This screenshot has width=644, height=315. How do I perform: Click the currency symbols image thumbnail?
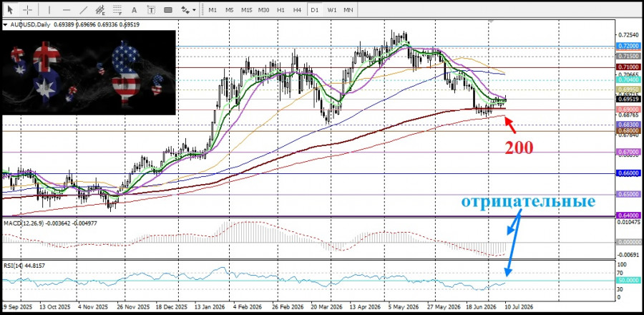point(89,73)
